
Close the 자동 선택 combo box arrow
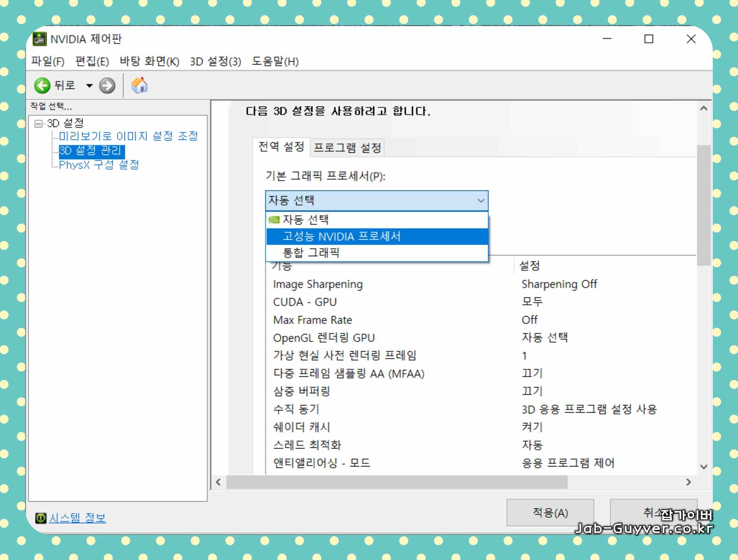[x=481, y=201]
